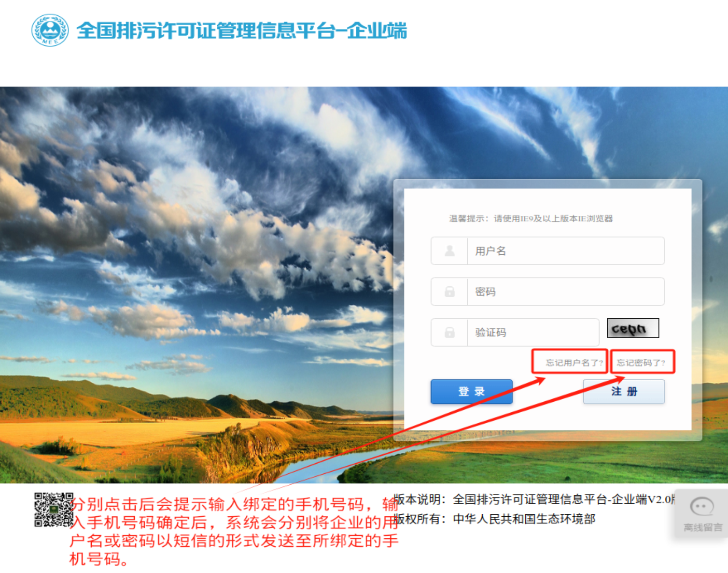
Task: Click the lock icon beside 密码 field
Action: pos(449,292)
